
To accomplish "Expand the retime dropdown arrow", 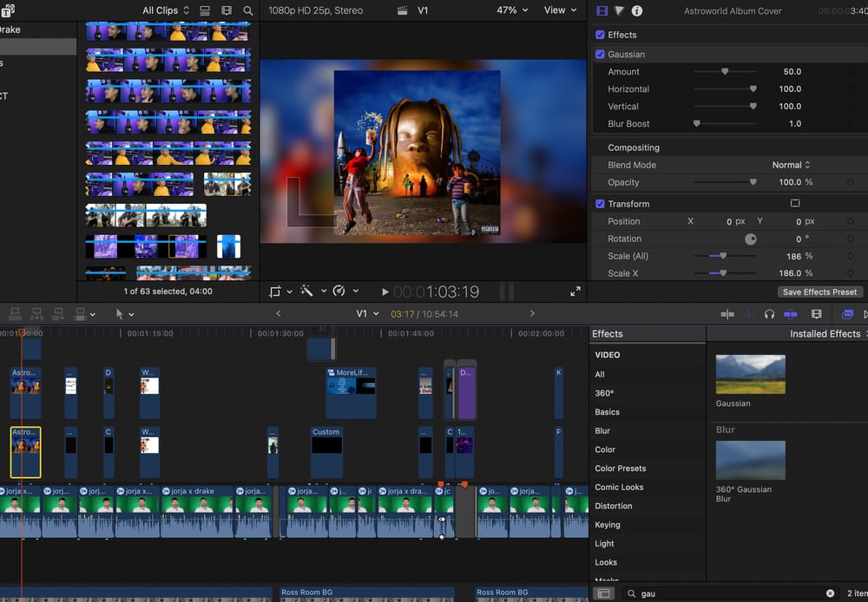I will [355, 291].
